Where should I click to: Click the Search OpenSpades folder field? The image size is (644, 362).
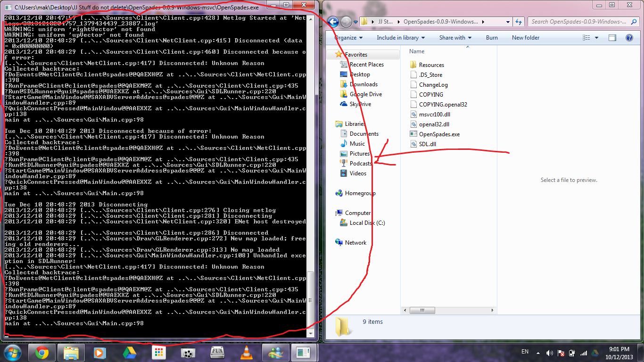coord(578,22)
